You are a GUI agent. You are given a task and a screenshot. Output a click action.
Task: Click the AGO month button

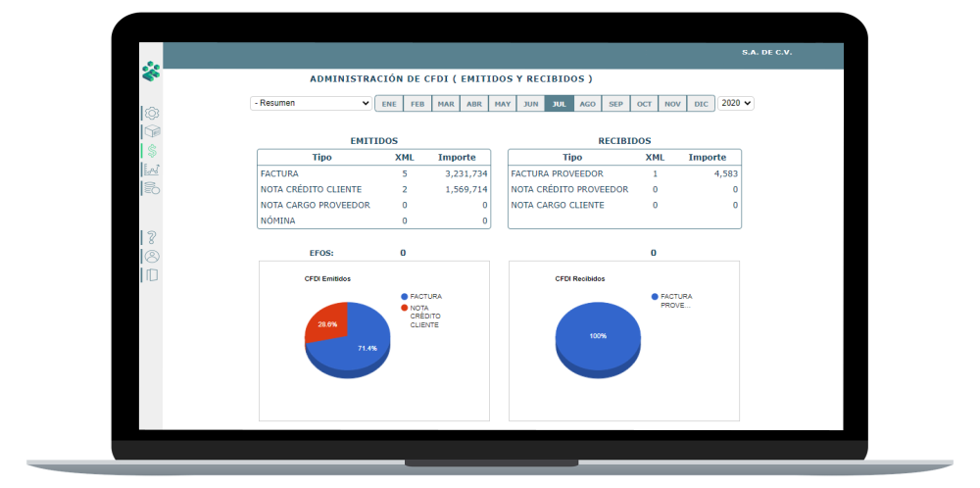click(x=587, y=103)
